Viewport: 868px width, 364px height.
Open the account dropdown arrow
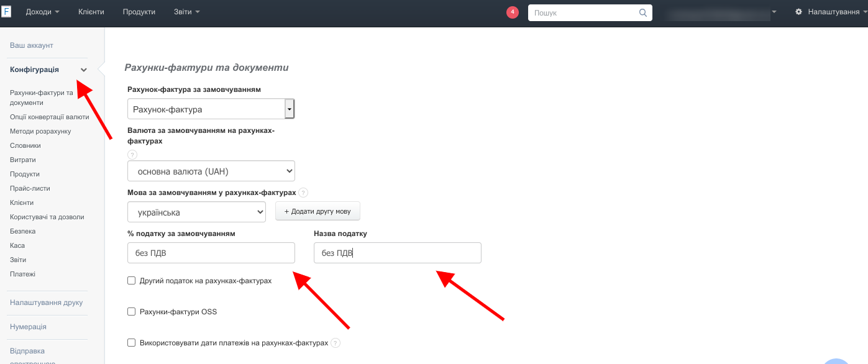(x=774, y=12)
